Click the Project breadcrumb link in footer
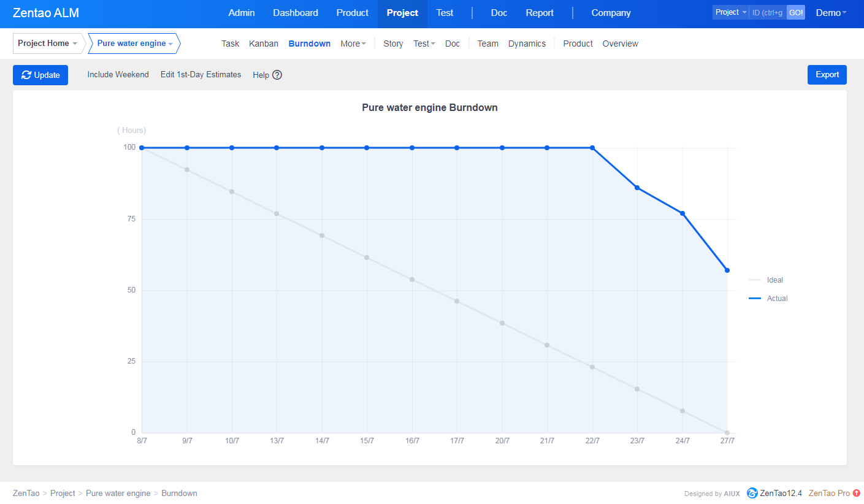The image size is (864, 504). [63, 493]
